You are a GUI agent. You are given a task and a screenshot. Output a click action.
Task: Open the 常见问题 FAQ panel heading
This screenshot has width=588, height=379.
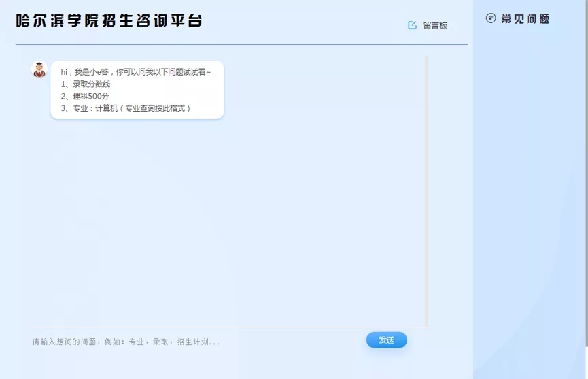click(x=525, y=19)
